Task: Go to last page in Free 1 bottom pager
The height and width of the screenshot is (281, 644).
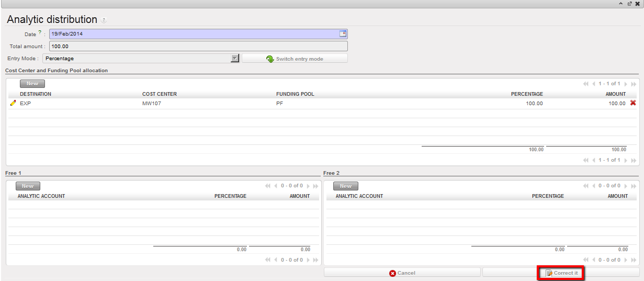Action: point(315,260)
